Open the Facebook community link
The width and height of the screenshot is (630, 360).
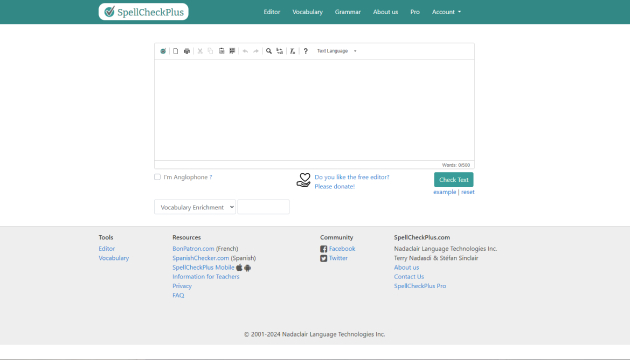point(342,249)
